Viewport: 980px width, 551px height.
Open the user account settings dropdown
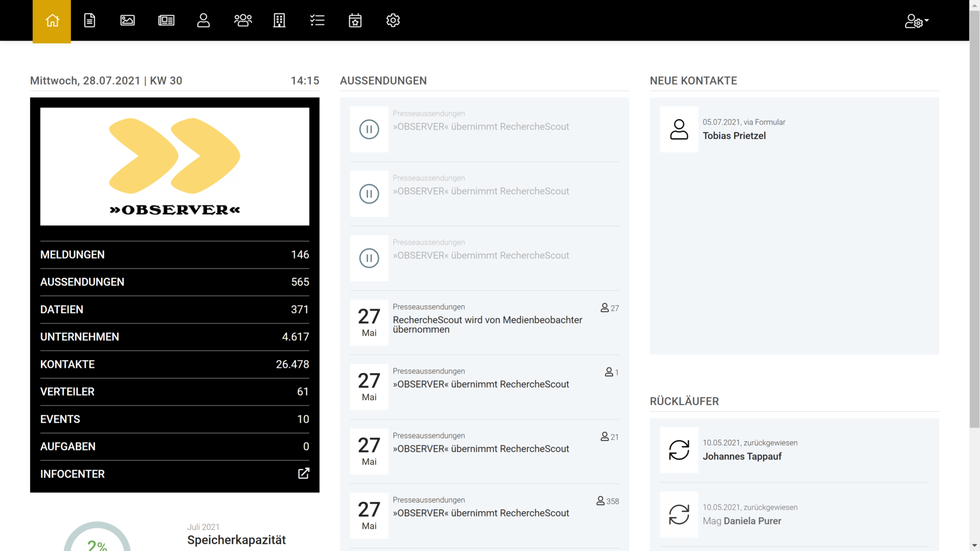(x=917, y=21)
